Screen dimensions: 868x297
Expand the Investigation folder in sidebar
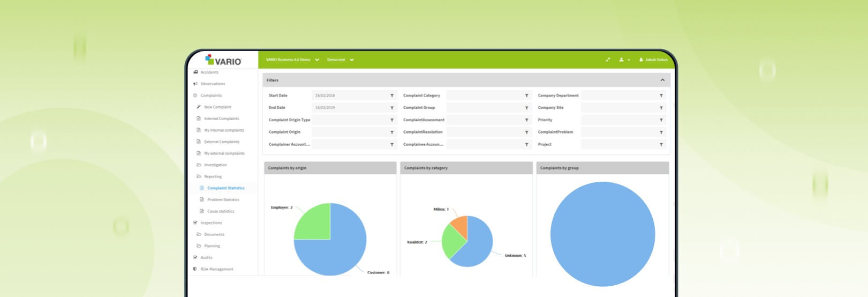(x=215, y=165)
